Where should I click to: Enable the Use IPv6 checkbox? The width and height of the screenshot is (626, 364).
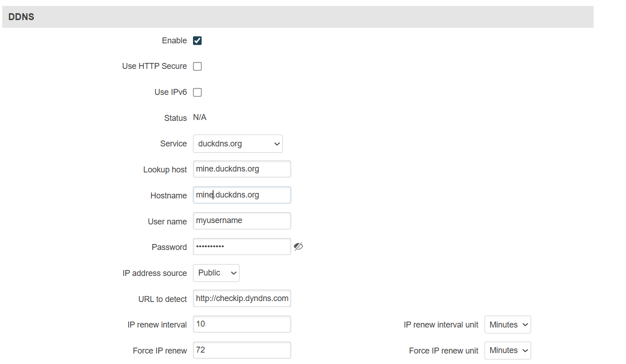point(197,92)
